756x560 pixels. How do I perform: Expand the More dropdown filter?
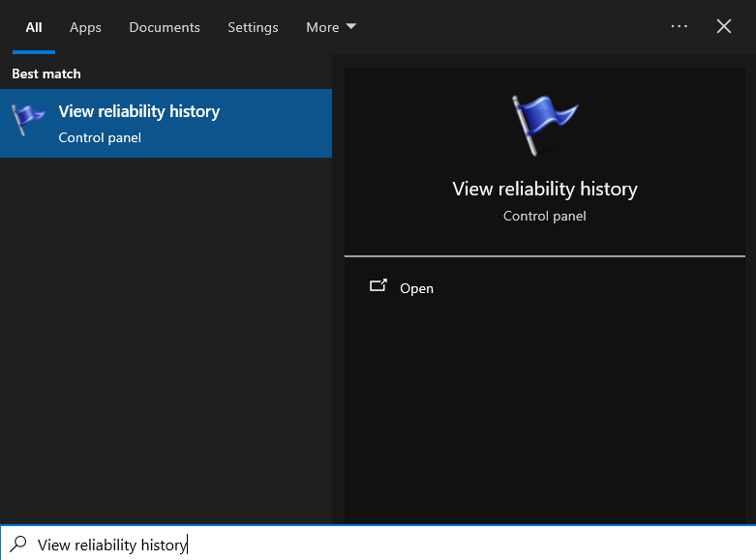(x=331, y=27)
